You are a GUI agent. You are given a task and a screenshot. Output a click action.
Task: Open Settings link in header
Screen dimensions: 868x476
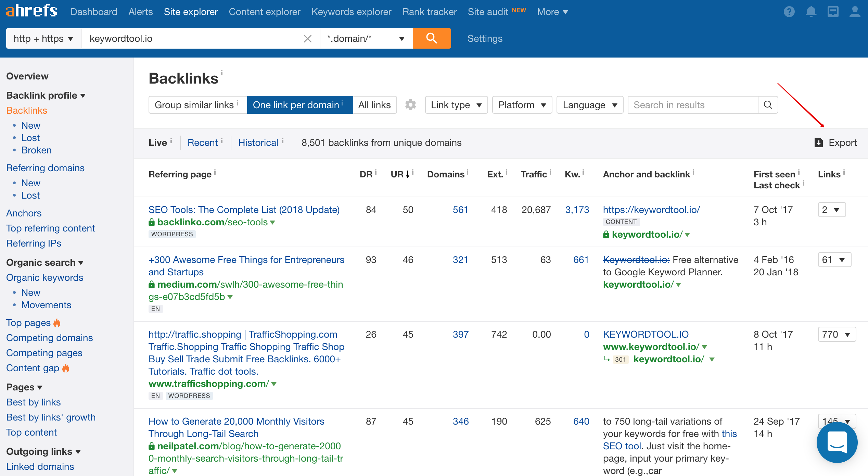[x=485, y=38]
